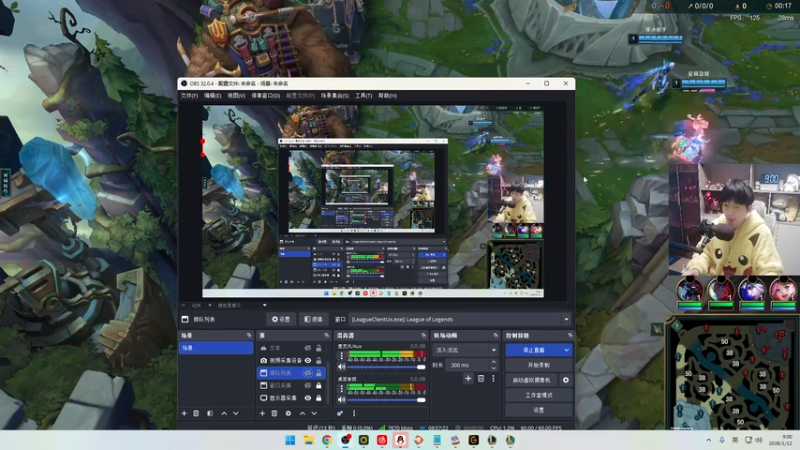Open the 淡入淡出 transition dropdown
The image size is (800, 450).
click(465, 350)
